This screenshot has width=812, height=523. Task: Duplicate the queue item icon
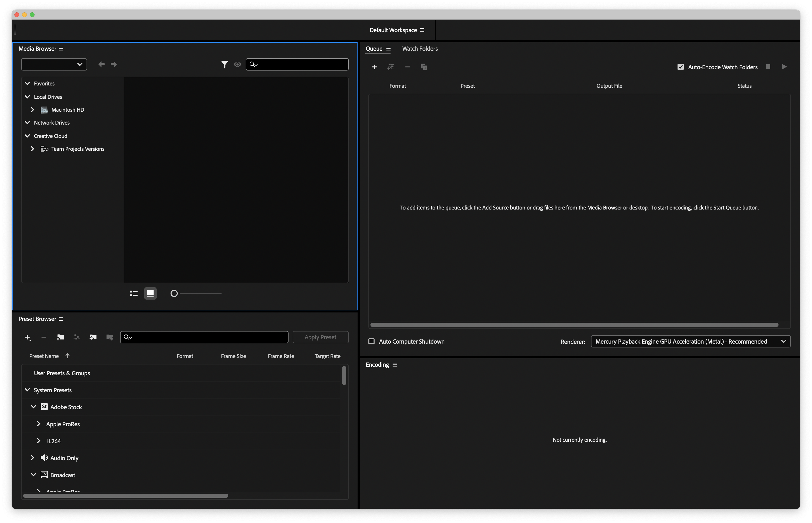point(424,67)
